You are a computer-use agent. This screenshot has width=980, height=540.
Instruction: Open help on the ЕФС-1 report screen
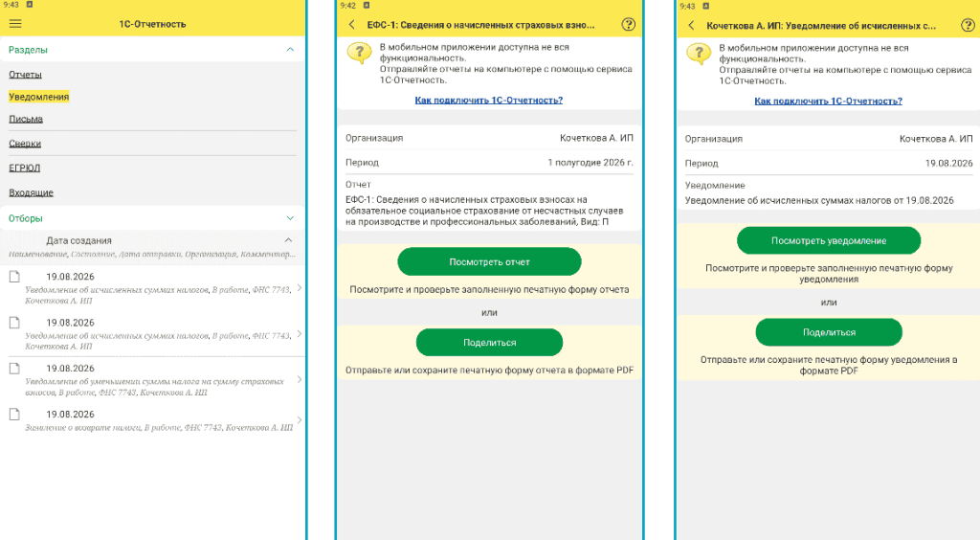tap(628, 24)
